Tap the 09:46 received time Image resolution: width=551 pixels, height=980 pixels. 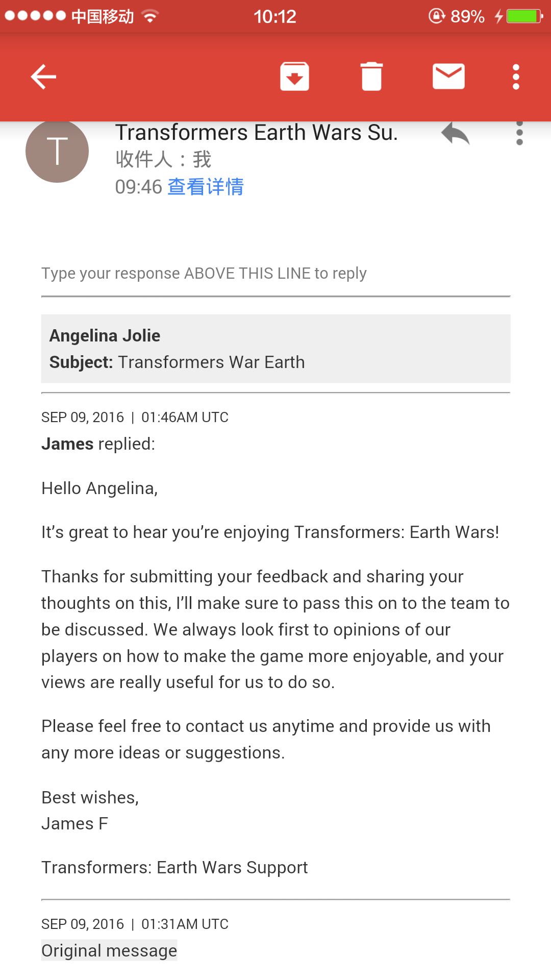(x=138, y=187)
